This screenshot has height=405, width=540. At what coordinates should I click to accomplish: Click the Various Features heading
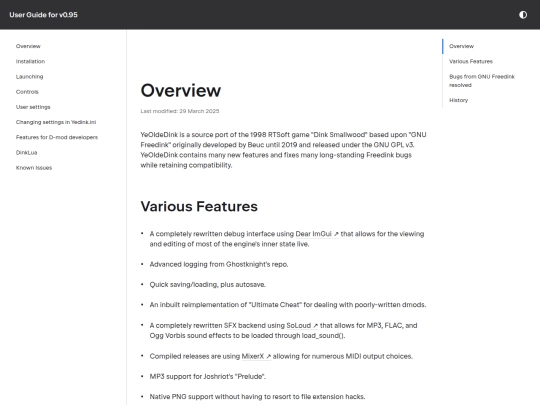coord(199,206)
